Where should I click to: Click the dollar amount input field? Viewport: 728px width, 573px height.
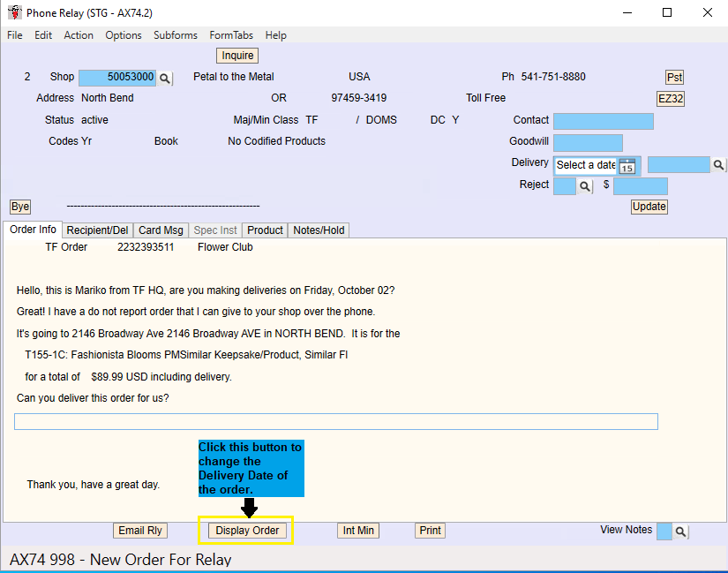pos(641,186)
